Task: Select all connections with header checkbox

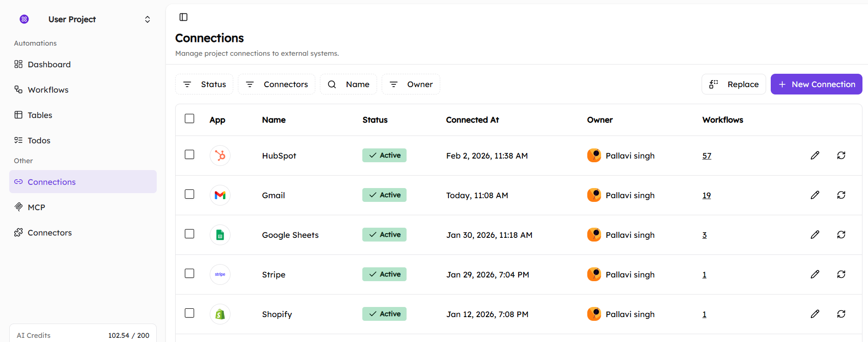Action: [189, 118]
